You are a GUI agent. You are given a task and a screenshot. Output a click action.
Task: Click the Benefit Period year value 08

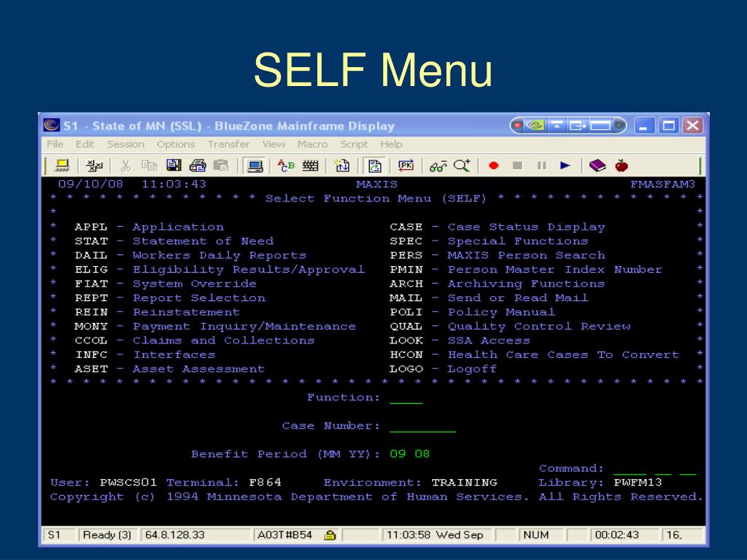coord(422,454)
